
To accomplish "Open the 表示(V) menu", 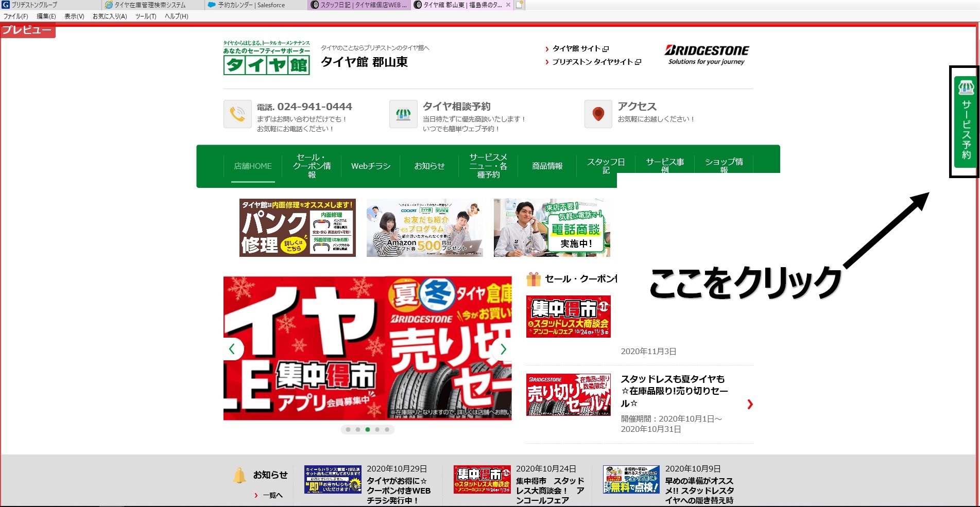I will (x=74, y=16).
